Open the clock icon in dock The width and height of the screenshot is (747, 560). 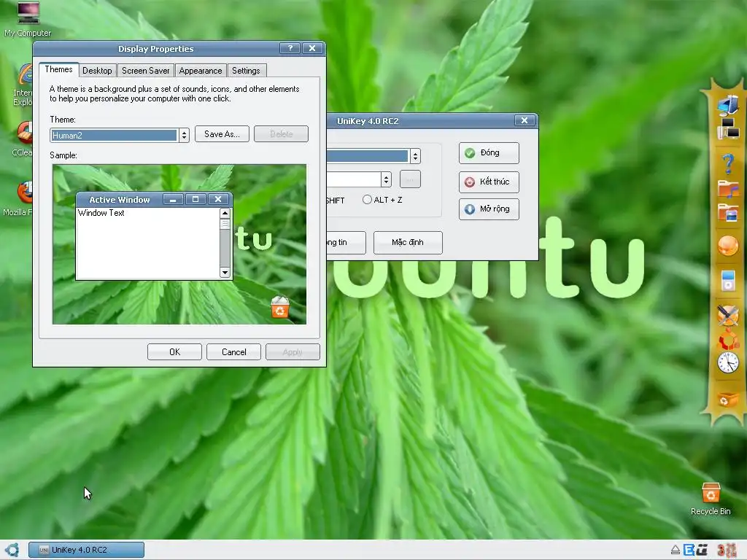(728, 363)
